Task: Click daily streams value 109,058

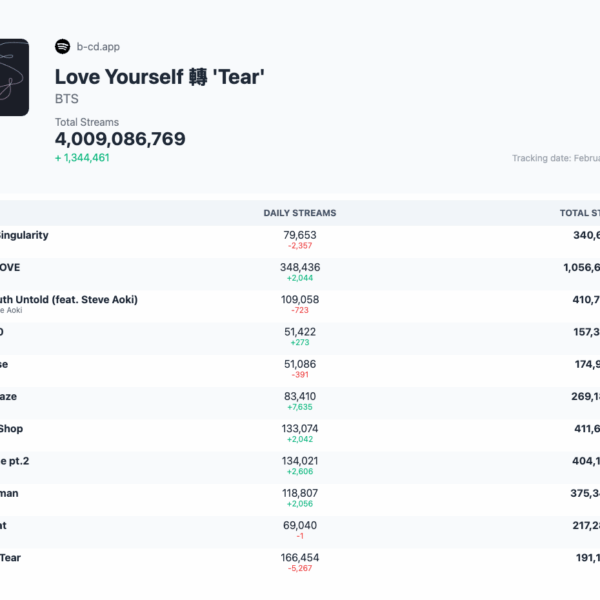Action: point(300,300)
